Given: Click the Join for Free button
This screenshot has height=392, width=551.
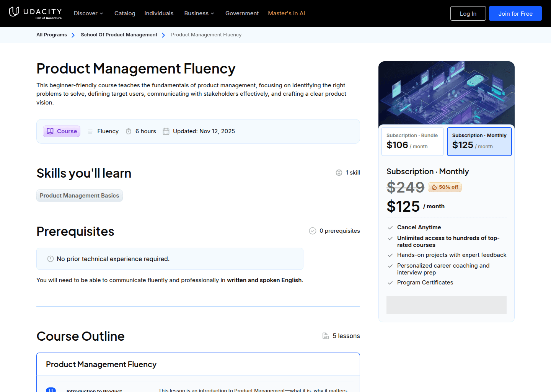Looking at the screenshot, I should click(x=515, y=13).
